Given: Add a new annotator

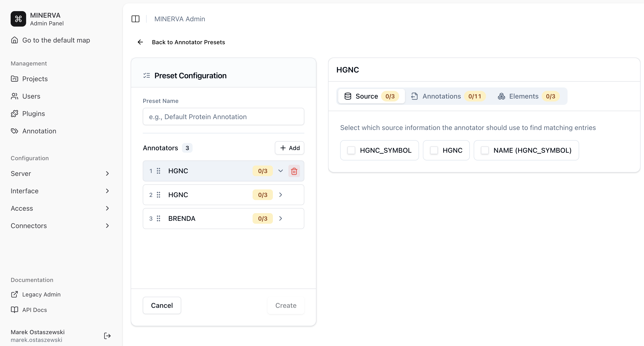Looking at the screenshot, I should tap(289, 148).
